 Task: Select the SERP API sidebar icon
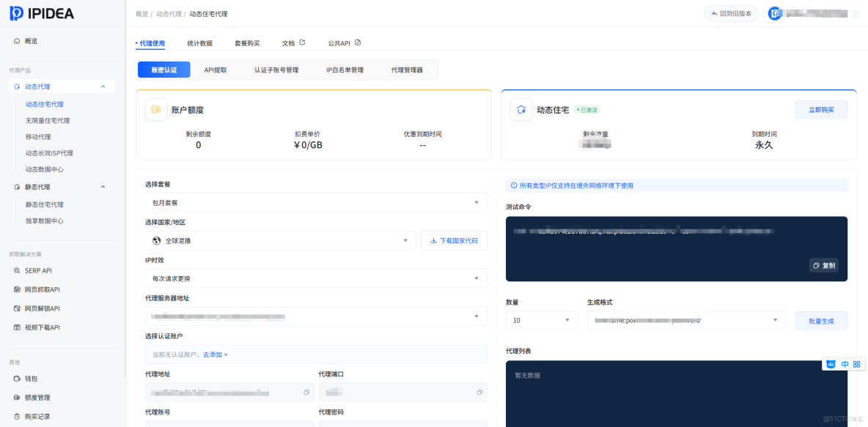(17, 271)
